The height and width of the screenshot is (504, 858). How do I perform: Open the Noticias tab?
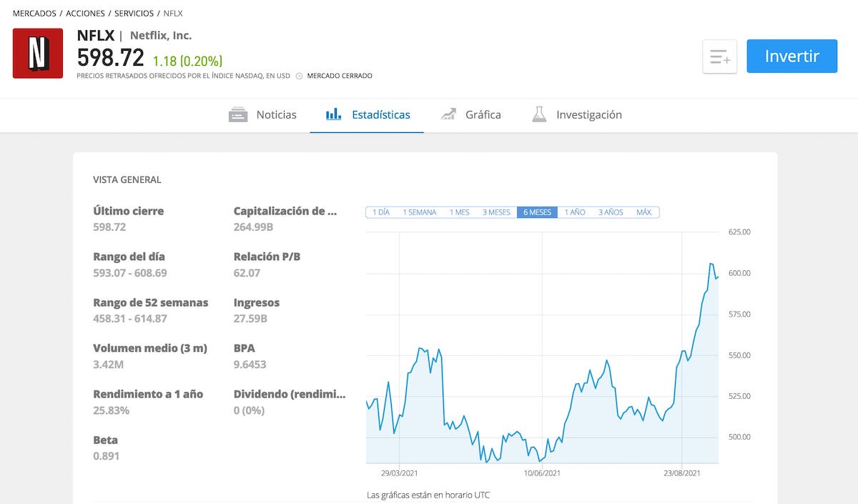point(276,114)
